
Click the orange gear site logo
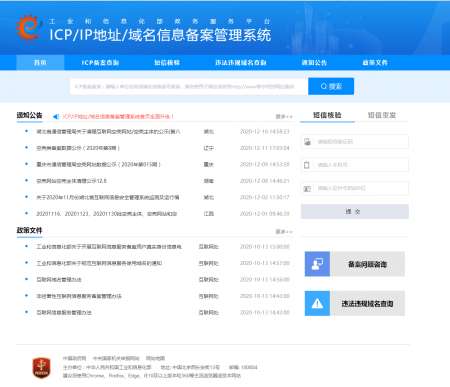click(x=29, y=27)
